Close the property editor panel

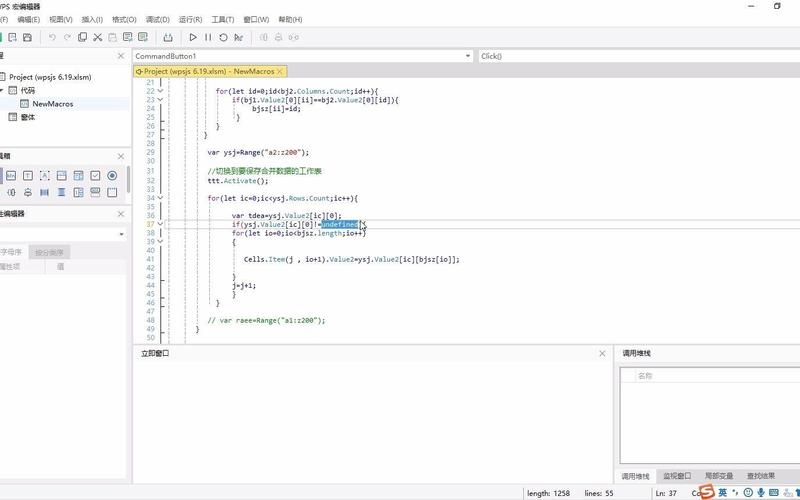point(121,214)
